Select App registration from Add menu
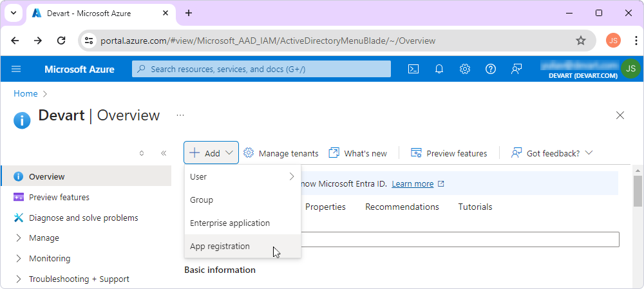The width and height of the screenshot is (644, 289). [243, 247]
